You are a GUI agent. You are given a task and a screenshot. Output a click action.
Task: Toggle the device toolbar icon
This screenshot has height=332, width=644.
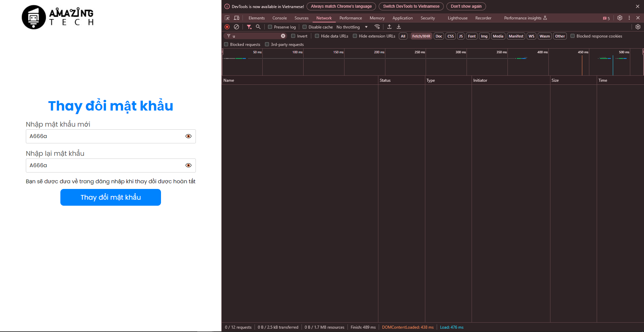pos(236,18)
